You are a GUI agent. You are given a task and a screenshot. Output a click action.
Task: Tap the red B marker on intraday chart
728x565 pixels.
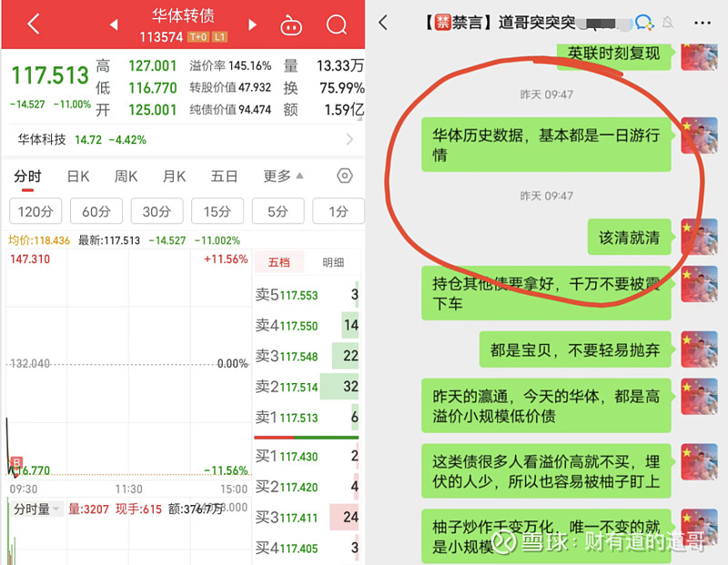pyautogui.click(x=16, y=462)
